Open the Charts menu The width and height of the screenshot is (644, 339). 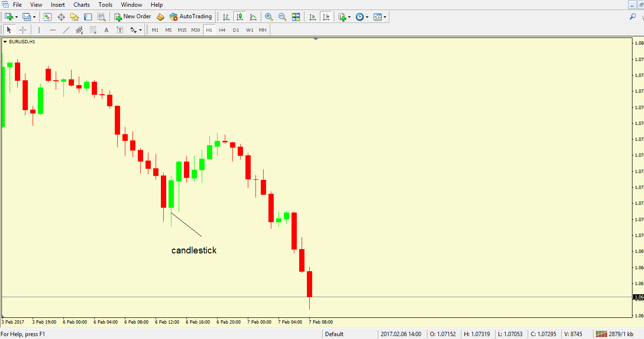[x=81, y=4]
